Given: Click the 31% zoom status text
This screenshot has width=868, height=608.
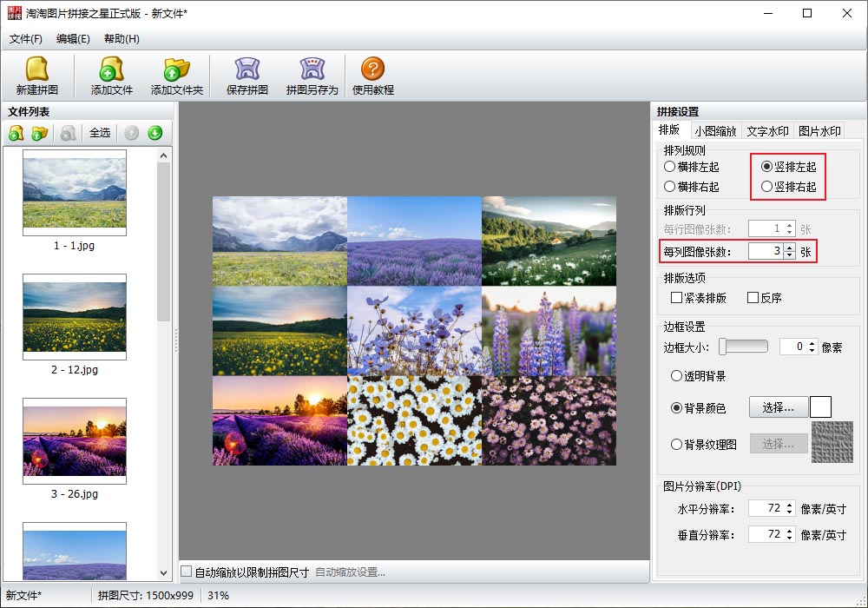Looking at the screenshot, I should [x=218, y=595].
